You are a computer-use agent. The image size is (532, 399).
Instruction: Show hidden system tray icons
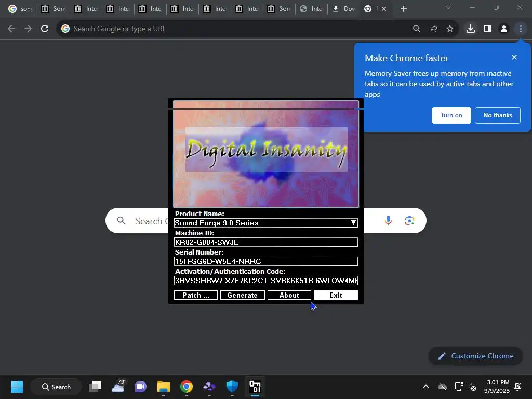[x=426, y=387]
